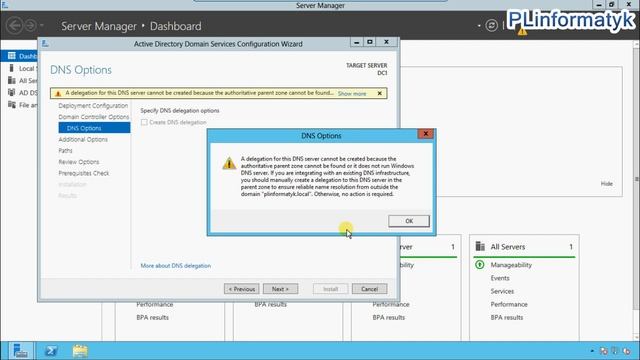This screenshot has width=640, height=360.
Task: Select the Prerequisites Check wizard step
Action: [84, 173]
